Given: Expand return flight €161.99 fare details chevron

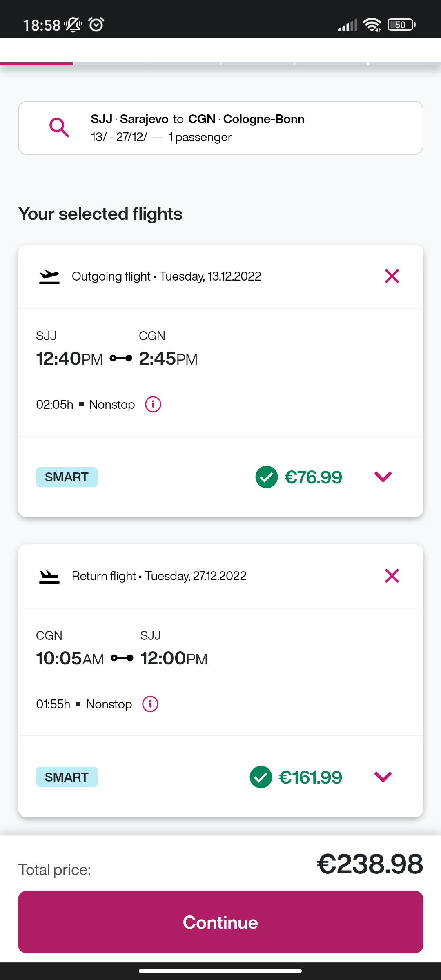Looking at the screenshot, I should [x=383, y=777].
